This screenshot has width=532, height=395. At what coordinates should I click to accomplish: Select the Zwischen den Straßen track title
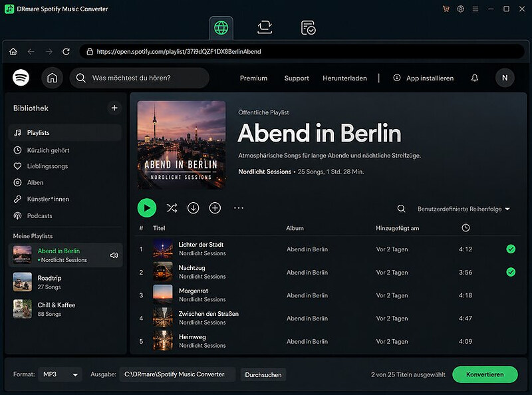coord(208,314)
